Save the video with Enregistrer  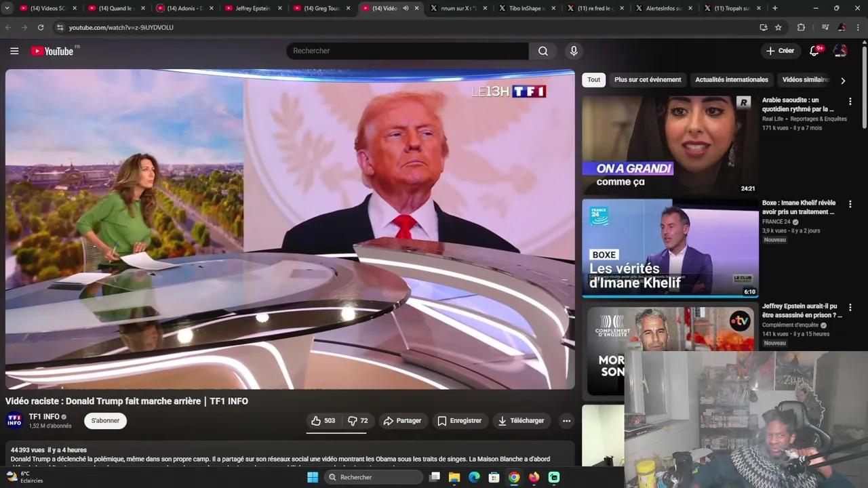(459, 421)
